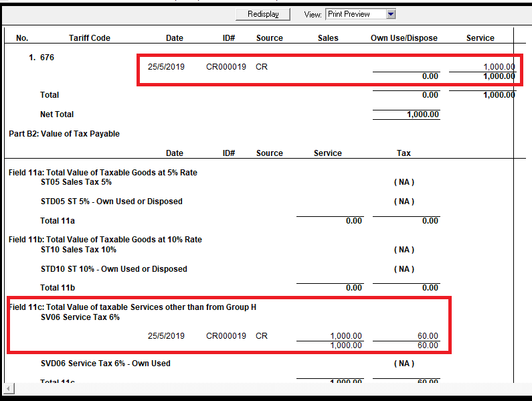
Task: Click the Sales column header
Action: tap(328, 38)
